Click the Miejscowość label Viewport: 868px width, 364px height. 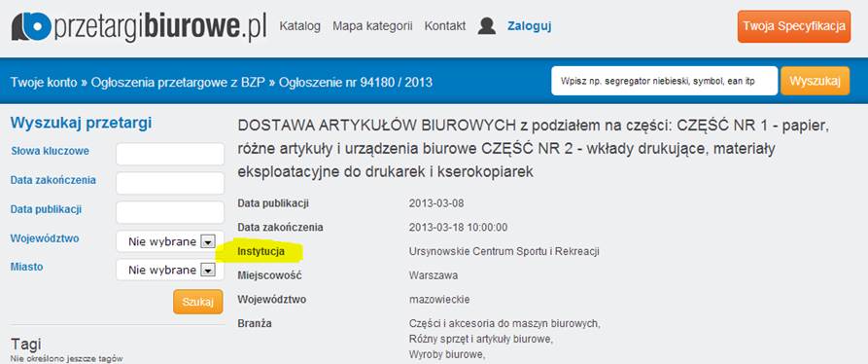[270, 275]
